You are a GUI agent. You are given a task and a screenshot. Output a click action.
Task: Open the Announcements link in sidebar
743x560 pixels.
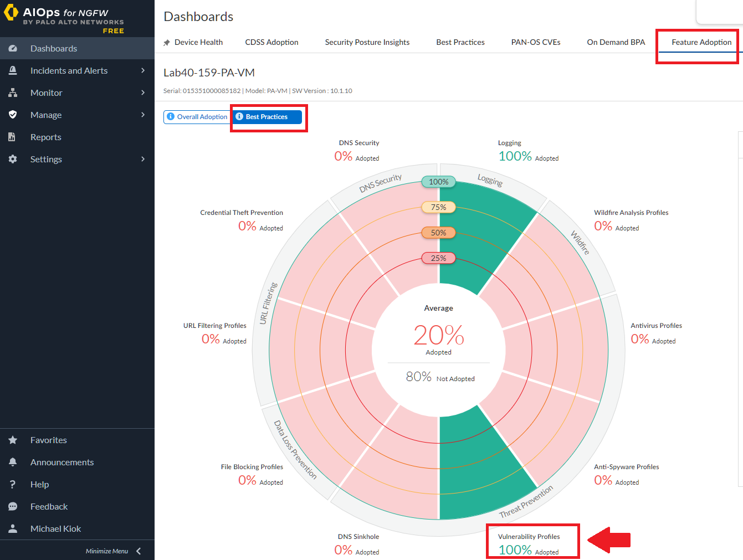(62, 463)
